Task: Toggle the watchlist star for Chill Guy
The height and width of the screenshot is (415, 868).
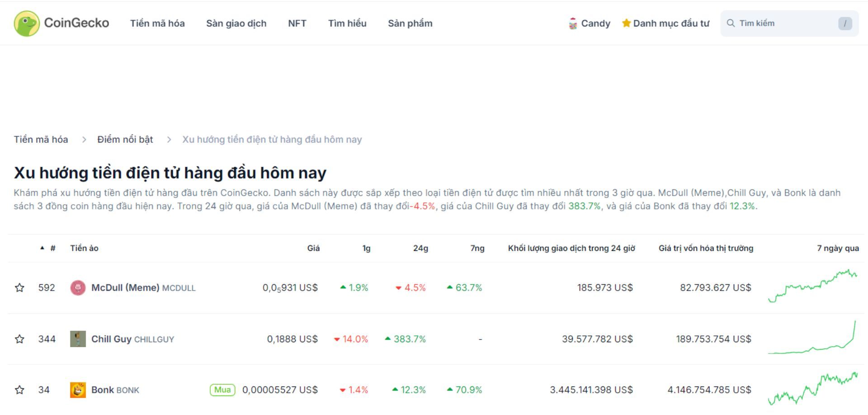Action: (19, 339)
